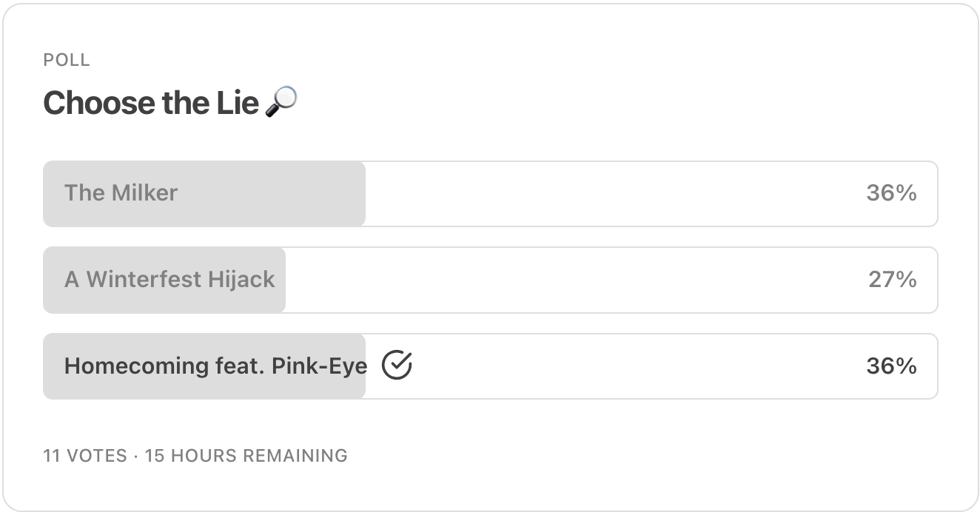
Task: Click A Winterfest Hijack option text label
Action: 170,280
